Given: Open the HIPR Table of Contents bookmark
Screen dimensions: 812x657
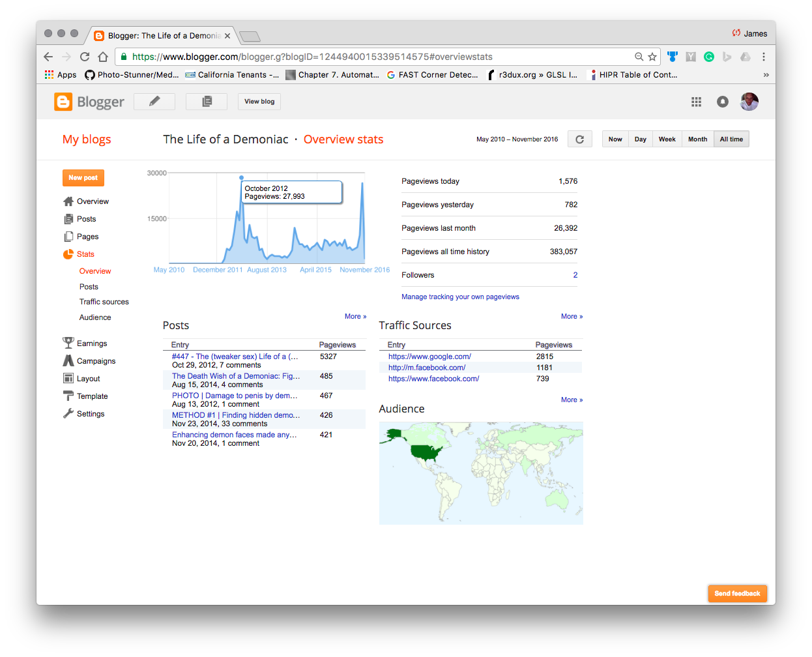Looking at the screenshot, I should point(633,75).
